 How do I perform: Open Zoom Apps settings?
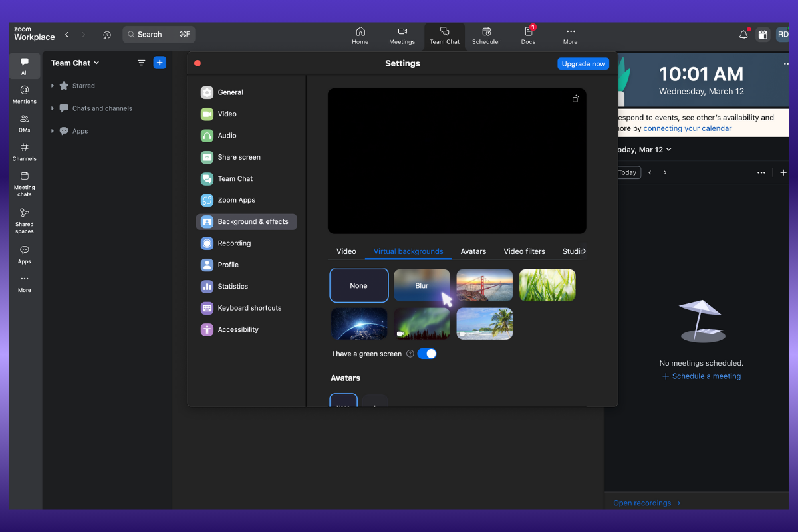click(246, 200)
